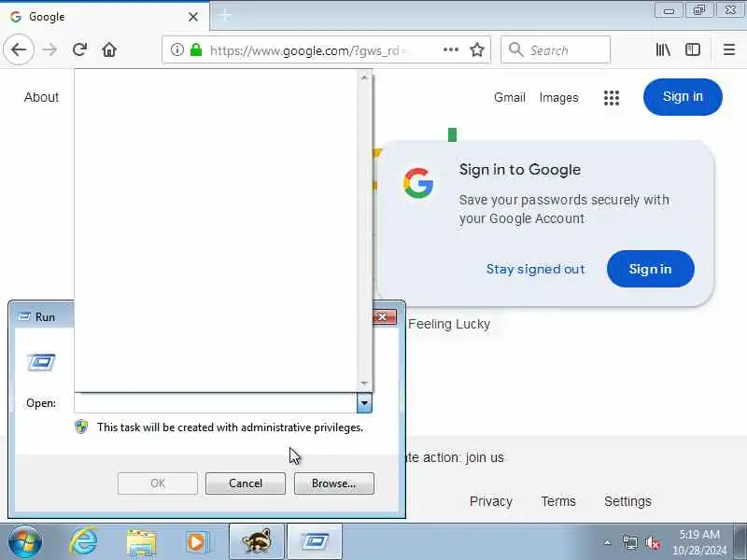Open the Privacy footer link
The width and height of the screenshot is (747, 560).
click(x=491, y=501)
